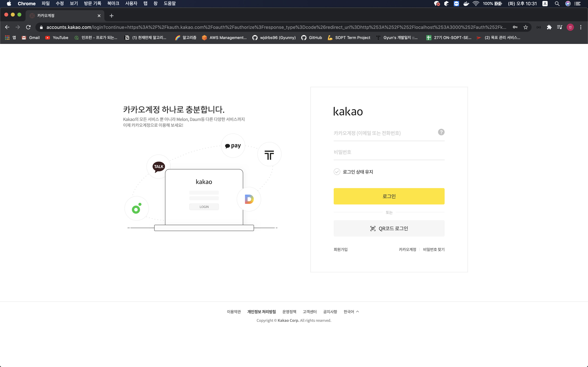Open the media control icon in toolbar

coord(560,27)
